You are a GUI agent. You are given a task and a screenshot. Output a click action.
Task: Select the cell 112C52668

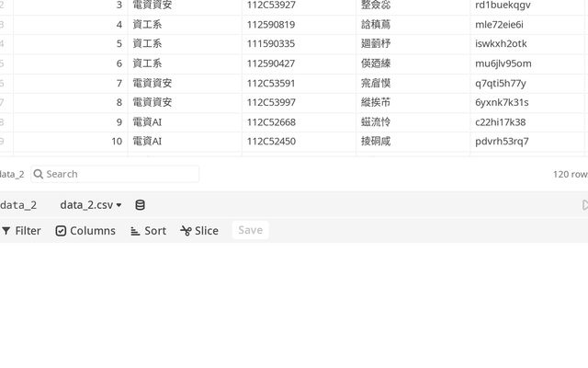(271, 122)
